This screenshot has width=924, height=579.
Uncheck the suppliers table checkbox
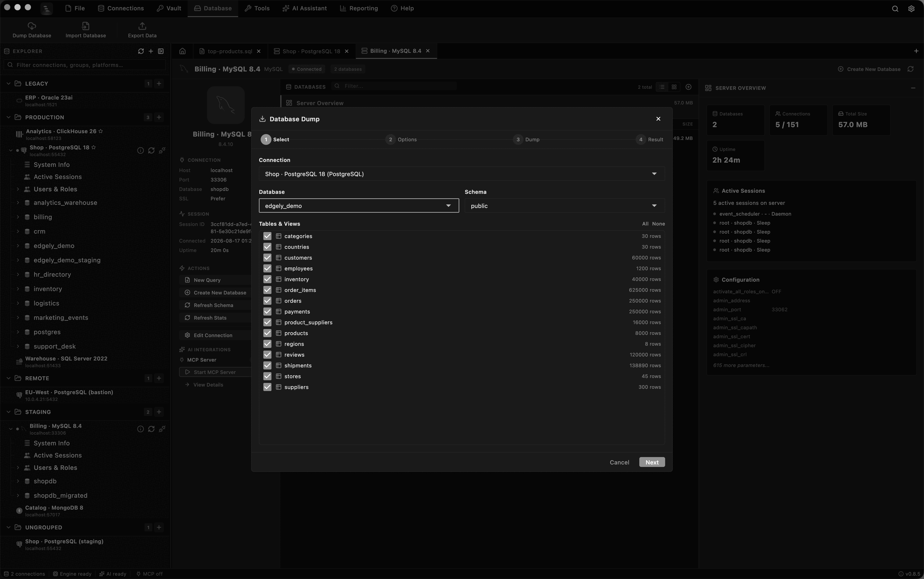click(267, 387)
